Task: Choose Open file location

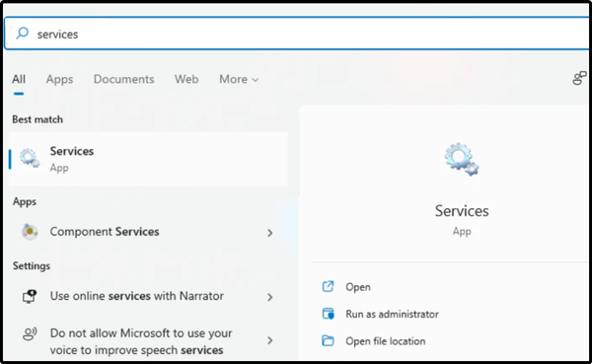Action: click(x=386, y=341)
